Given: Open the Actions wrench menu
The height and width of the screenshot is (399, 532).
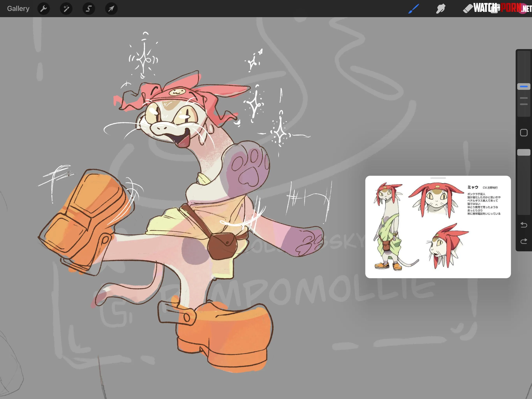Looking at the screenshot, I should pyautogui.click(x=44, y=9).
